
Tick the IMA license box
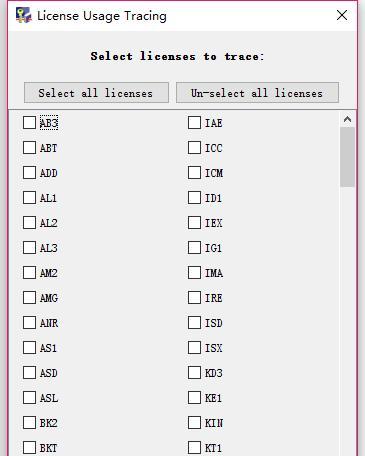(194, 273)
